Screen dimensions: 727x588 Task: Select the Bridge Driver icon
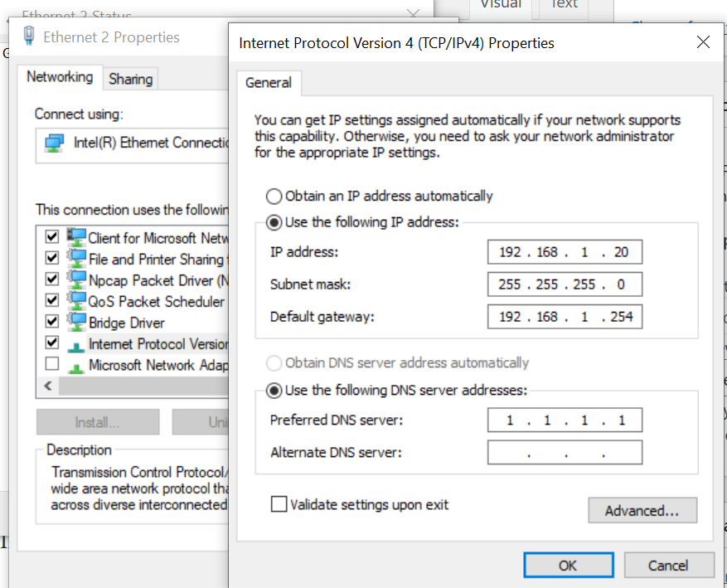coord(76,323)
